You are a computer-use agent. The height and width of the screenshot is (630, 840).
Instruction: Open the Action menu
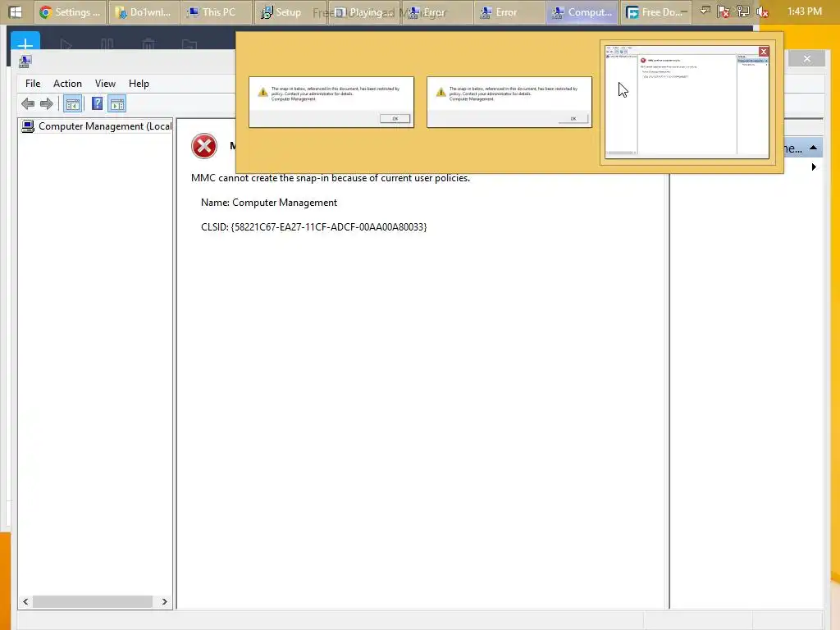point(67,84)
